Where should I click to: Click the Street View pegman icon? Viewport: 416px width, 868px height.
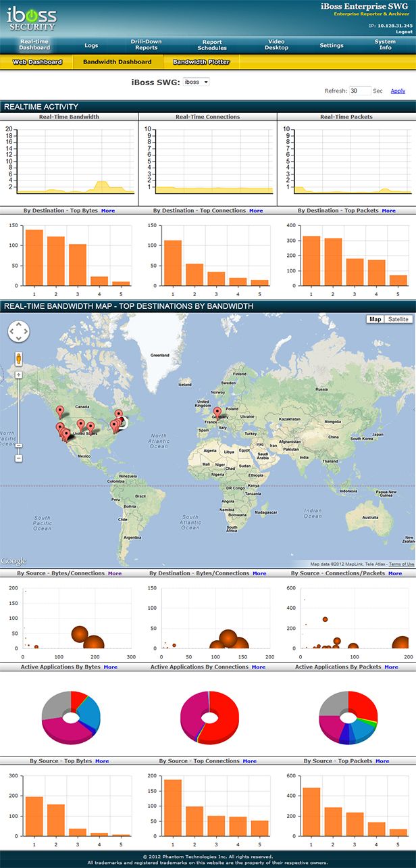pos(19,358)
